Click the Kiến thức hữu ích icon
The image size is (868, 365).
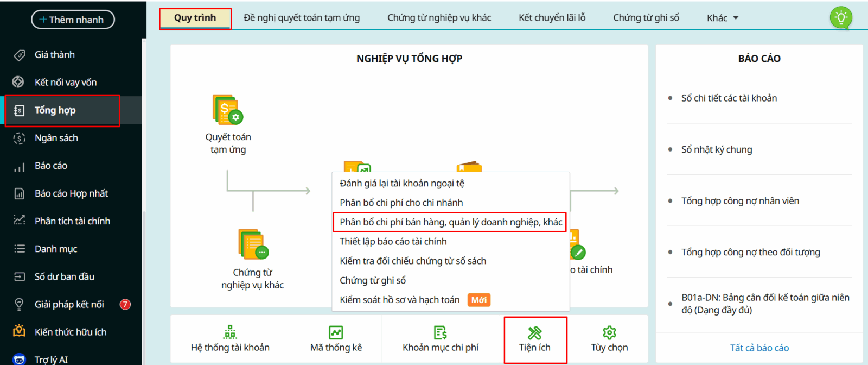pos(20,331)
